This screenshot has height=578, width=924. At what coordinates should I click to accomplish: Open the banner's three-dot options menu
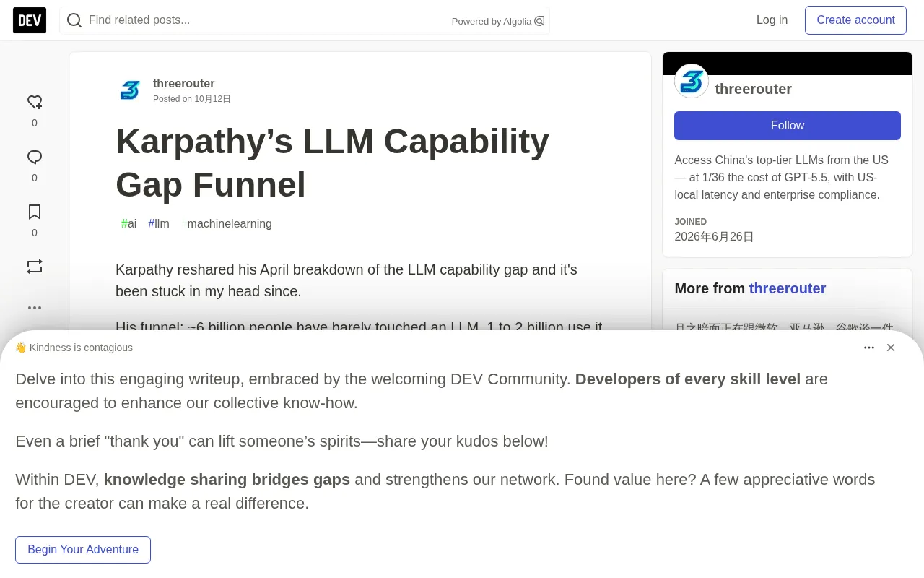[869, 348]
